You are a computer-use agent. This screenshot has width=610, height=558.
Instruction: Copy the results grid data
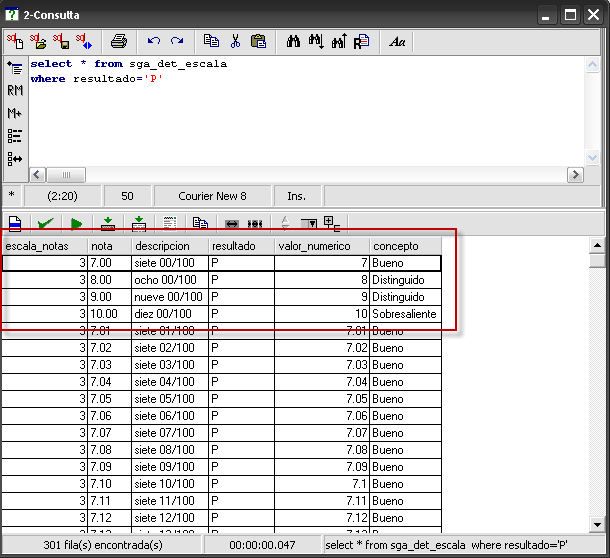[200, 224]
